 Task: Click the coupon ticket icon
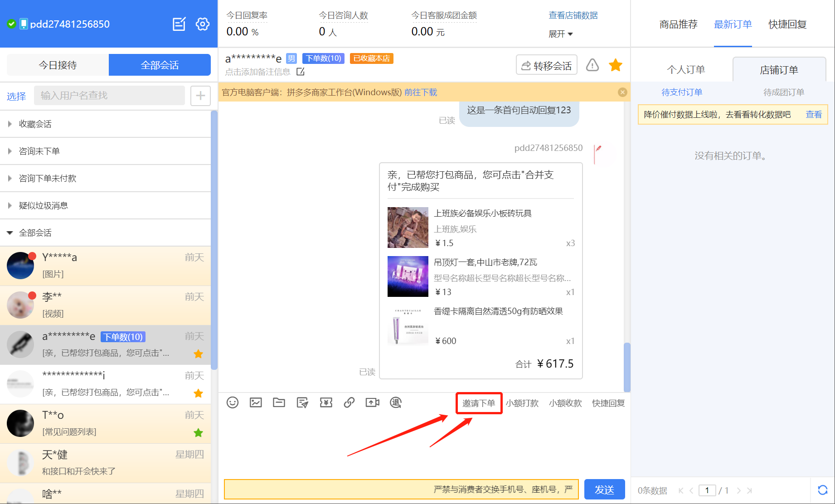click(x=326, y=402)
